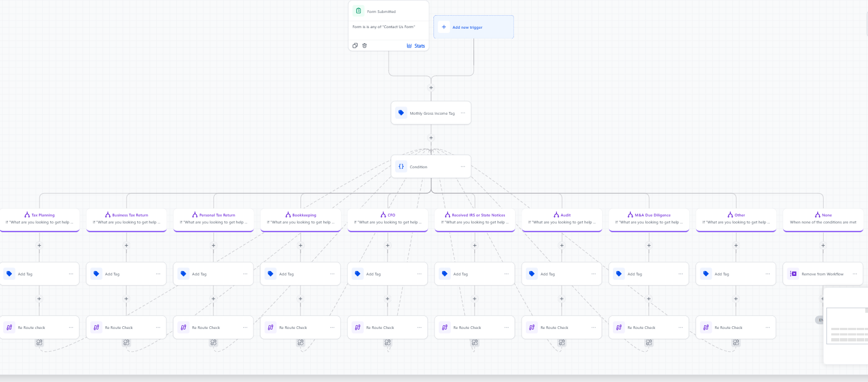The image size is (868, 382).
Task: Add a step above the Condition node
Action: (x=431, y=138)
